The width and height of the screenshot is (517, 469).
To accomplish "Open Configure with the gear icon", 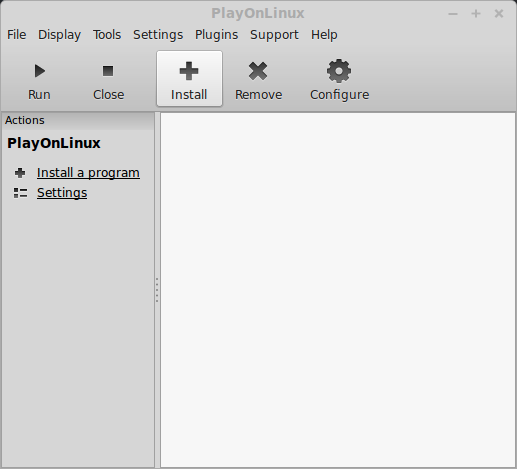I will pos(339,71).
